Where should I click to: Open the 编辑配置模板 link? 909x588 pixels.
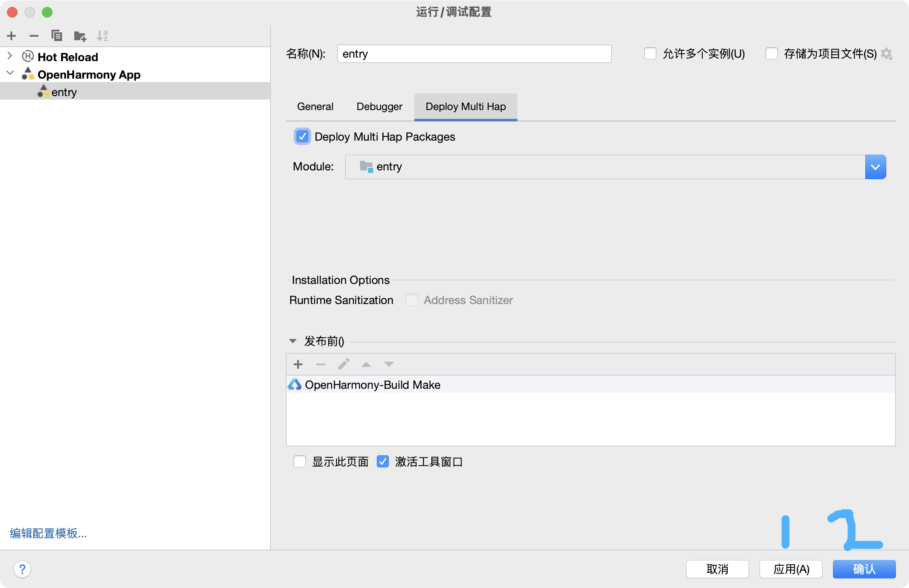point(49,533)
